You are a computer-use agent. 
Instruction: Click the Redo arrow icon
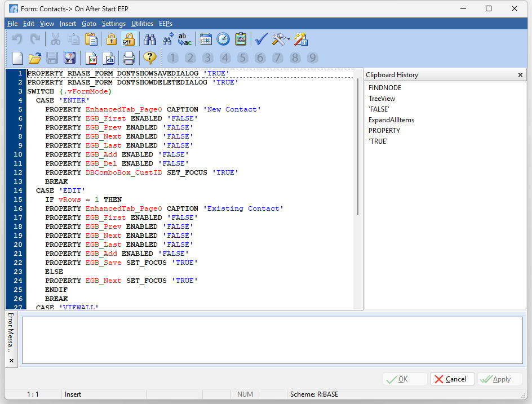point(35,39)
